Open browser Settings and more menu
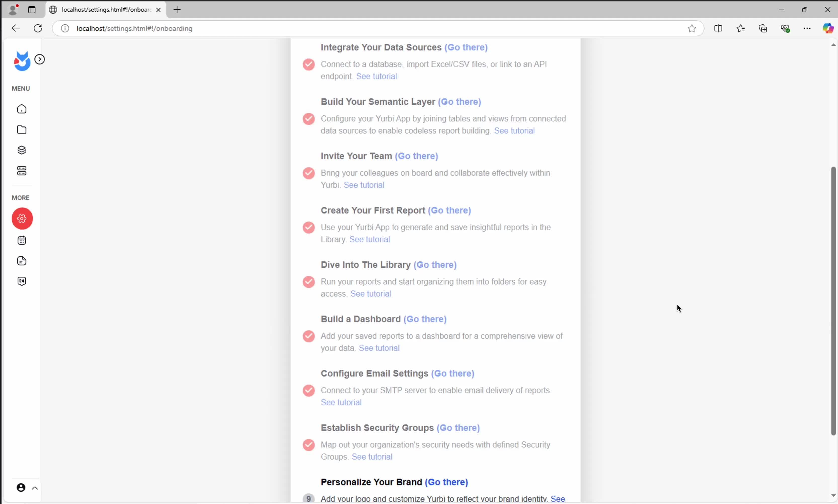This screenshot has width=838, height=504. point(807,28)
